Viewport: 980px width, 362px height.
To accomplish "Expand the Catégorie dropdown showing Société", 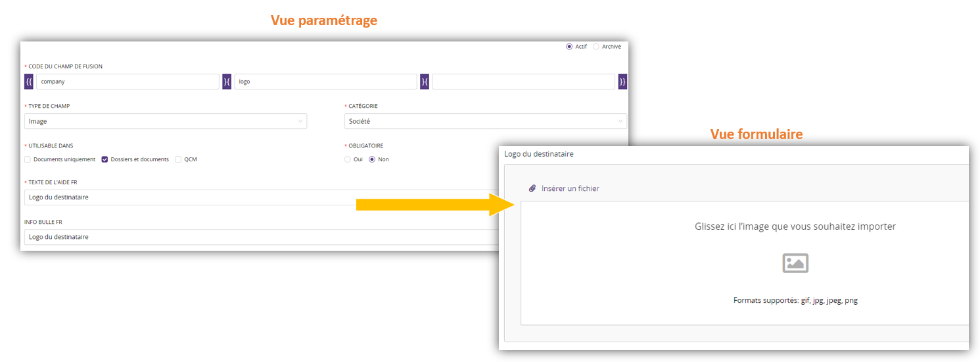I will 485,121.
